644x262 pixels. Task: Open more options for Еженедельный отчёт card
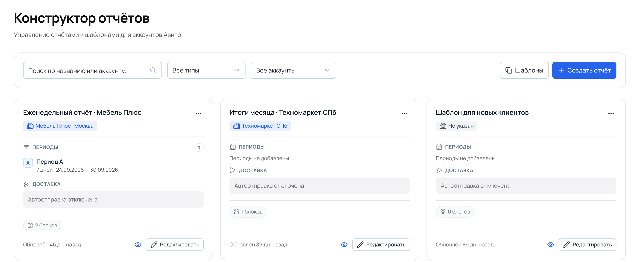click(198, 113)
